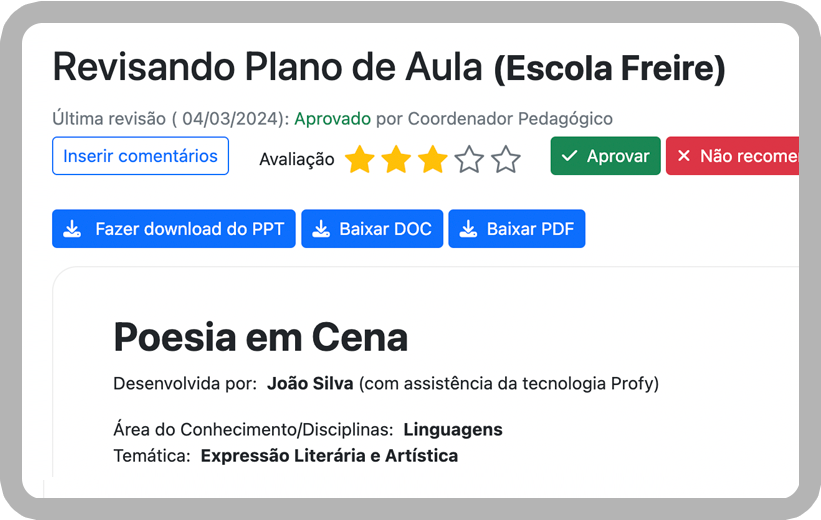The width and height of the screenshot is (821, 520).
Task: Open Inserir comentários
Action: coord(140,156)
